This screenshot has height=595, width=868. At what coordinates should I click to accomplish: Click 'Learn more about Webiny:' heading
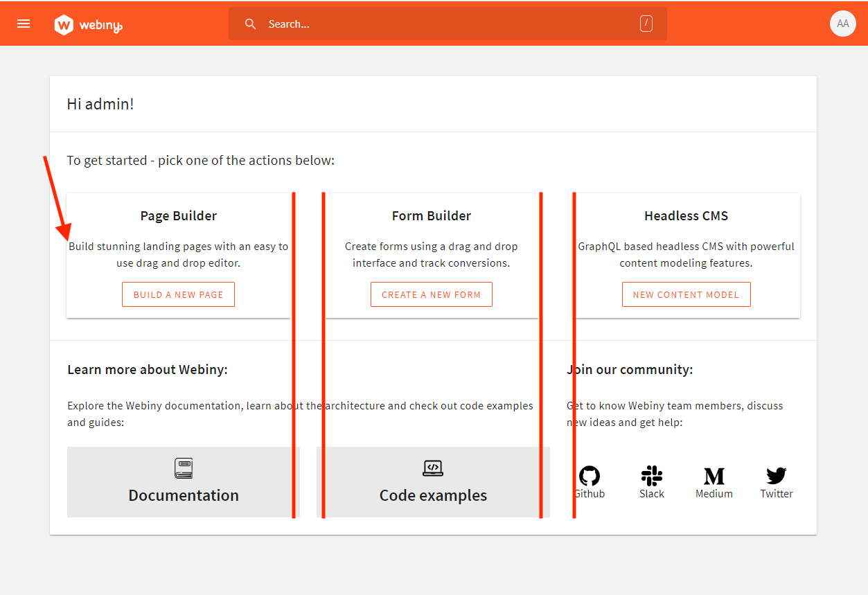point(148,370)
